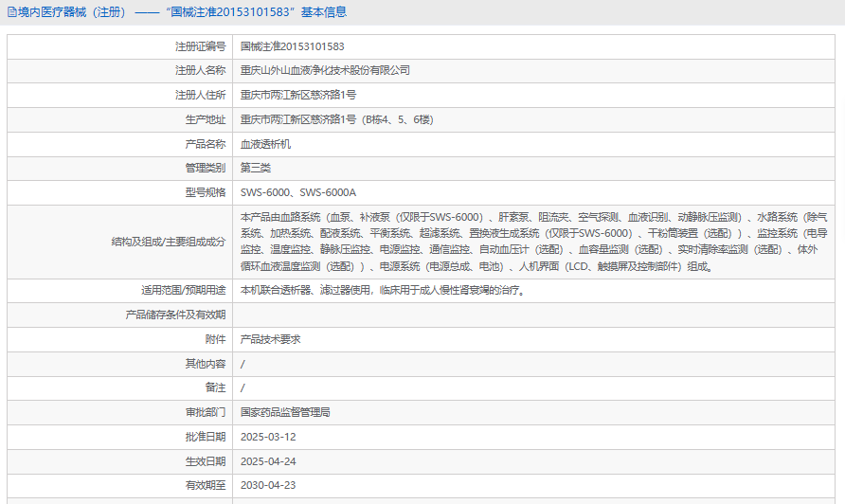Select product name 血液透析机
Viewport: 845px width, 504px height.
coord(265,144)
